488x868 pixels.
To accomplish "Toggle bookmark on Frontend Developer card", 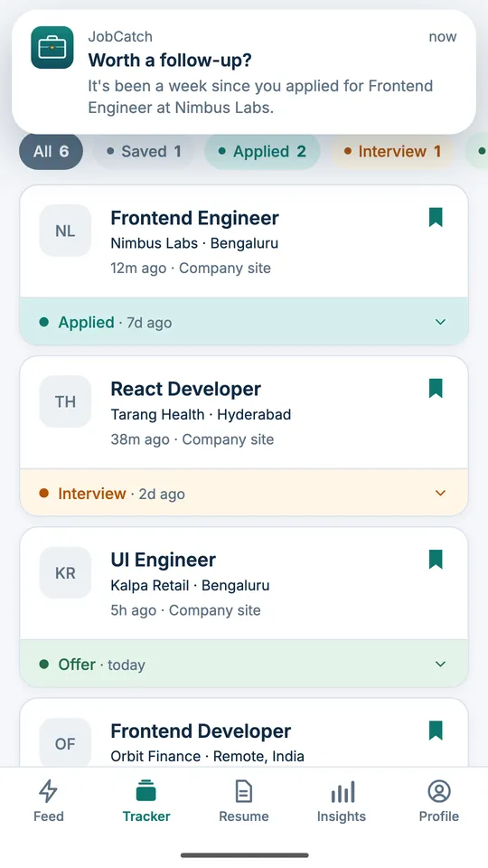I will 436,731.
